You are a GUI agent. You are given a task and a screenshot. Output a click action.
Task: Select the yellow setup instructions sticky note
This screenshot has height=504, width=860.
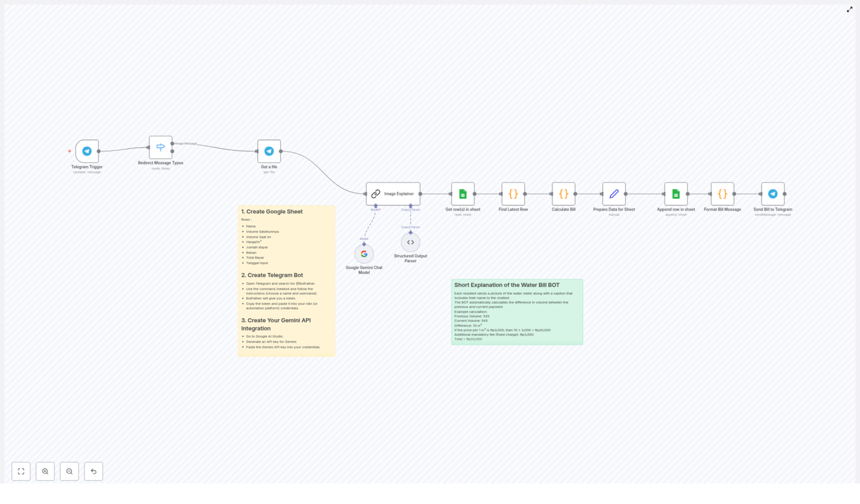coord(286,279)
